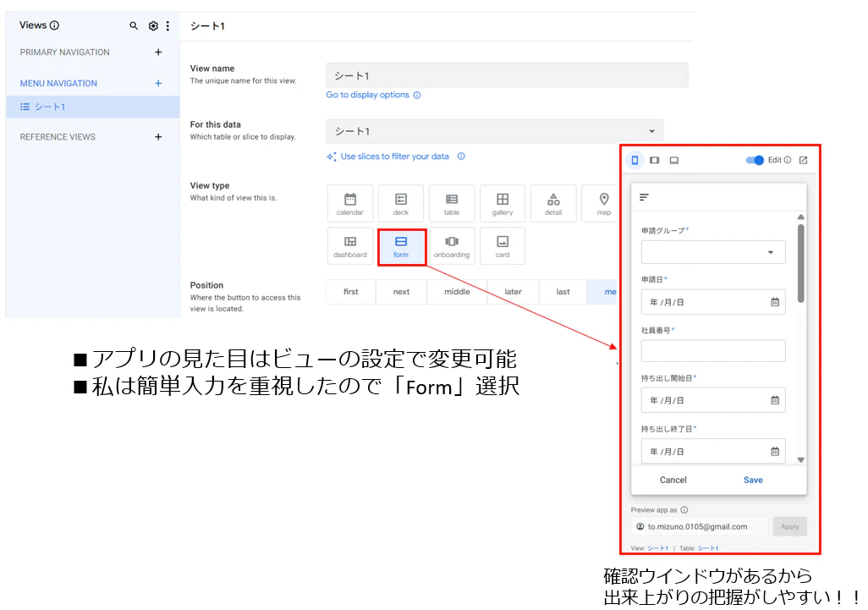Choose the deck view type

tap(401, 204)
